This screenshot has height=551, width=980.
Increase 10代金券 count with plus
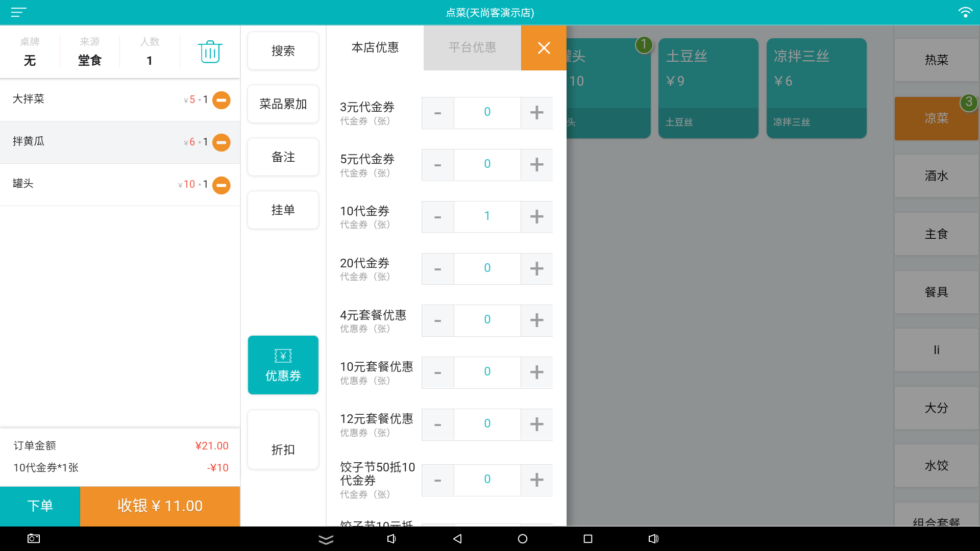tap(536, 217)
